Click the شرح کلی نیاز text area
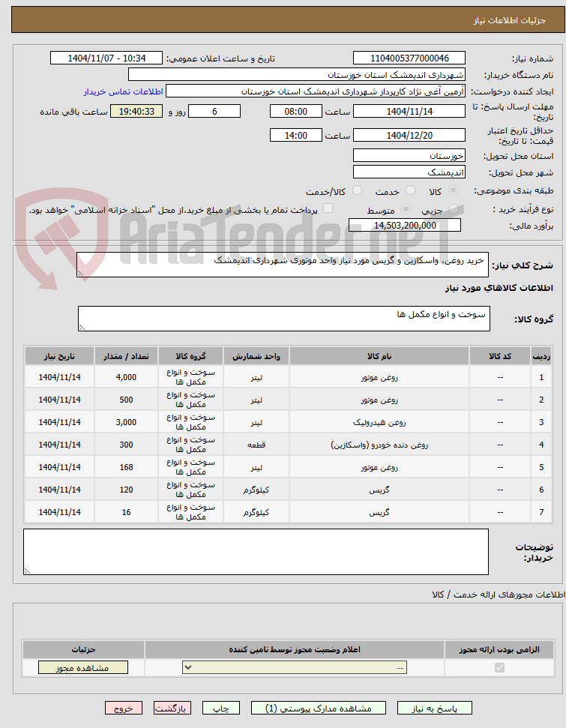 [x=283, y=265]
